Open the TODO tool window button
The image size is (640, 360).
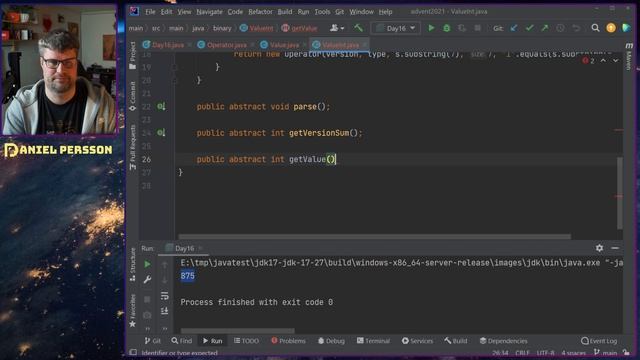pos(246,341)
